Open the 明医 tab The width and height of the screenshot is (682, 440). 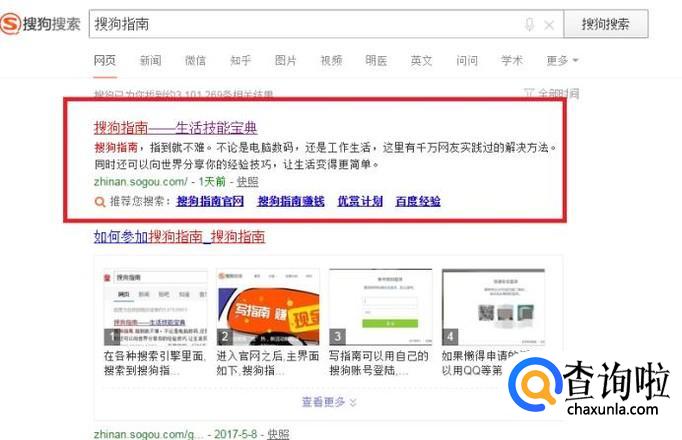point(376,60)
